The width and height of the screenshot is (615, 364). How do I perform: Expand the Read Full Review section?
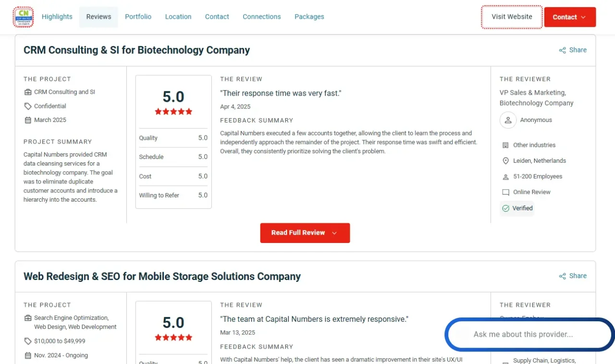tap(305, 233)
